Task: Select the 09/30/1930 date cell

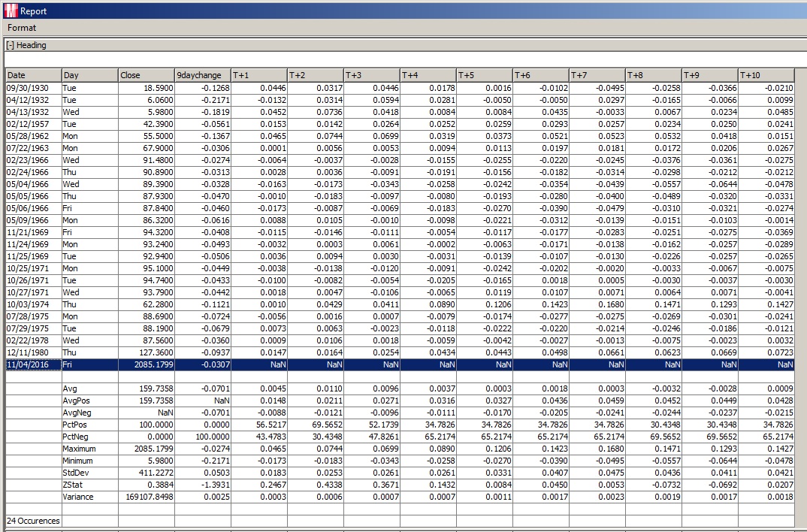Action: point(34,88)
